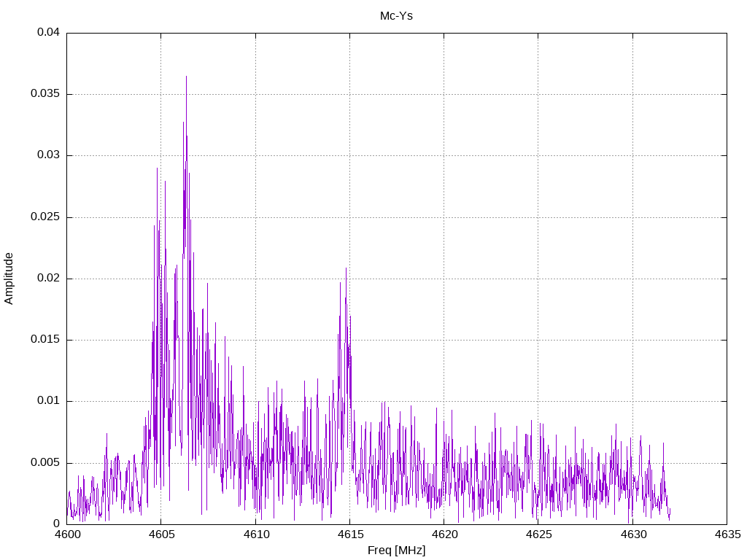Select the 0.025 y-axis tick label
The height and width of the screenshot is (560, 747).
coord(46,217)
